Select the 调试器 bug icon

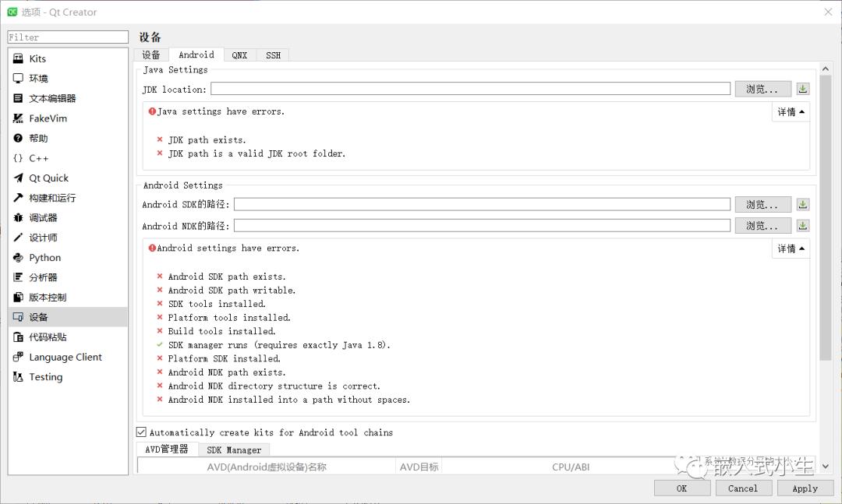point(18,217)
